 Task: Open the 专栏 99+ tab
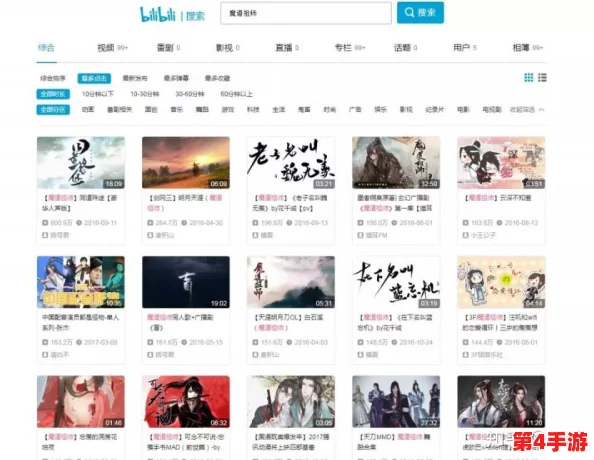pyautogui.click(x=350, y=48)
